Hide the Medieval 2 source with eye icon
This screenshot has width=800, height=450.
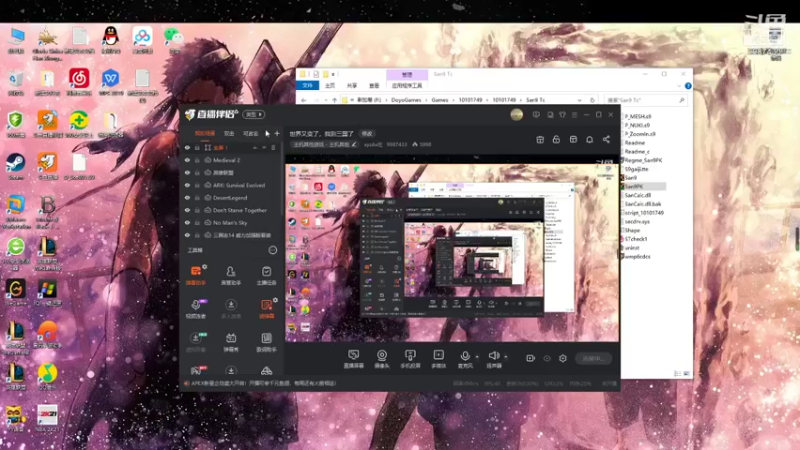point(187,160)
